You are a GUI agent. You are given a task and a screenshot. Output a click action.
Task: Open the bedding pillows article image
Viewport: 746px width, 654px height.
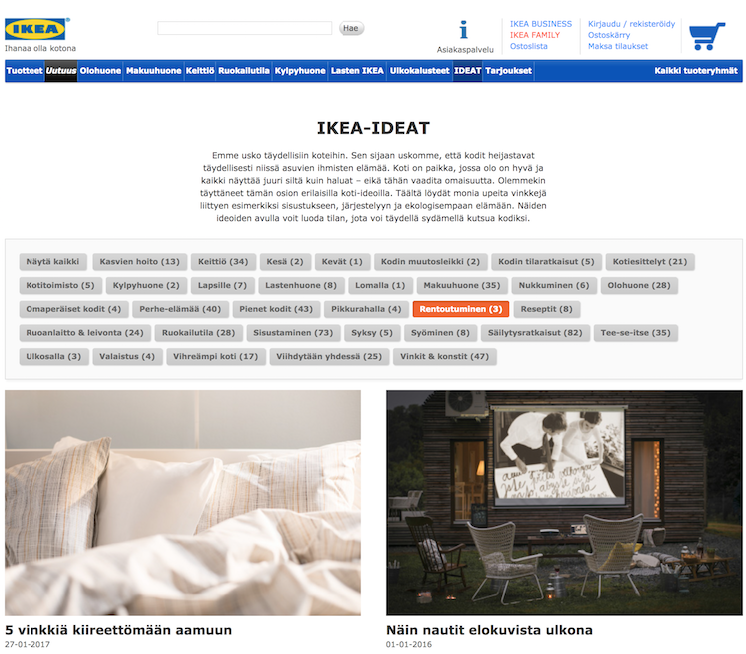coord(183,503)
